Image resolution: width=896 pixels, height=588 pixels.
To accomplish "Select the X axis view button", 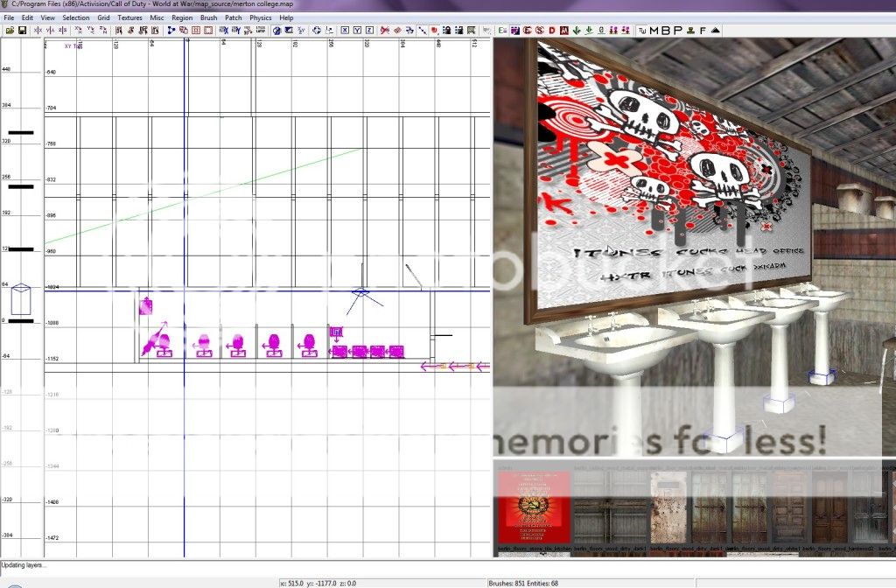I will pos(345,30).
